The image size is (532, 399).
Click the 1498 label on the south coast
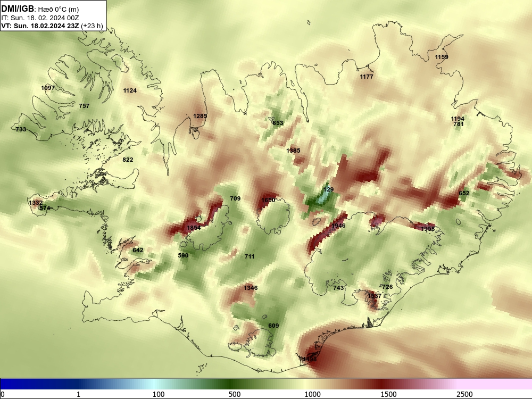point(310,359)
